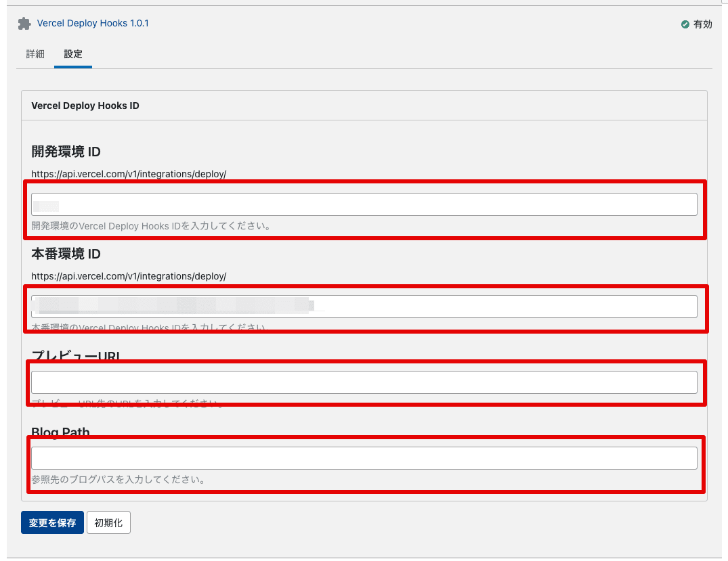Click the 有効 status label

(x=703, y=24)
